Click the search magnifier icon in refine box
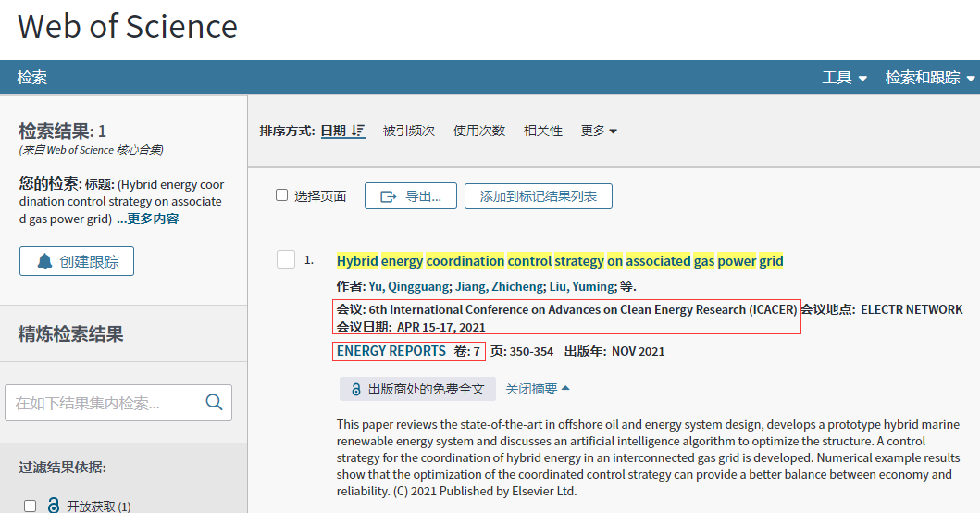 (x=214, y=402)
